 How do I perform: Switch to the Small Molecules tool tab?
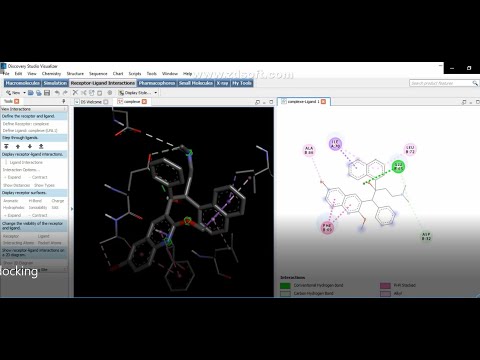pos(196,83)
